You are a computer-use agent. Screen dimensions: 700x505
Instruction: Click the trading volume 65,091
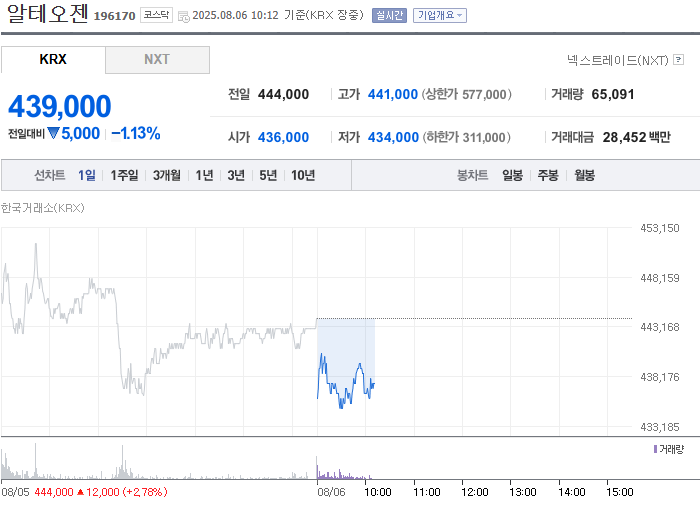pos(612,94)
